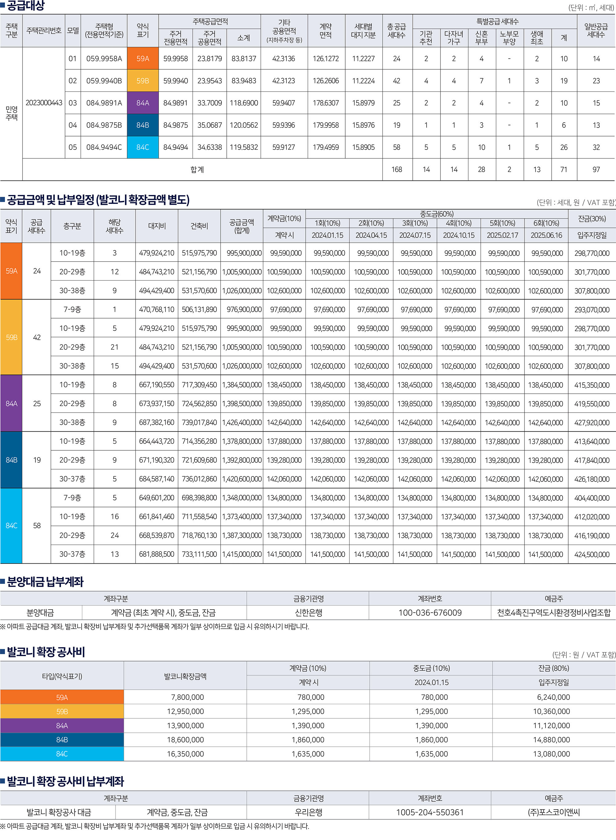This screenshot has width=616, height=840.
Task: Select housing management number 2023000443
Action: pyautogui.click(x=44, y=103)
